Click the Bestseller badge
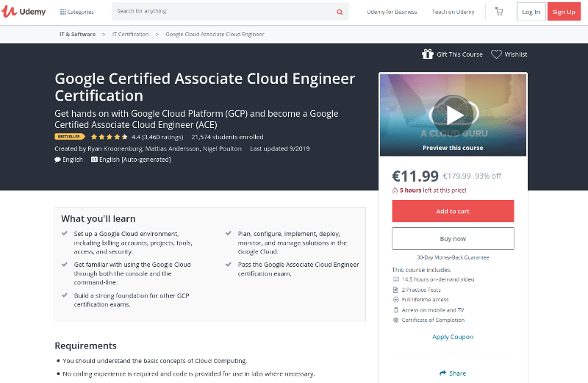This screenshot has width=588, height=383. tap(70, 137)
